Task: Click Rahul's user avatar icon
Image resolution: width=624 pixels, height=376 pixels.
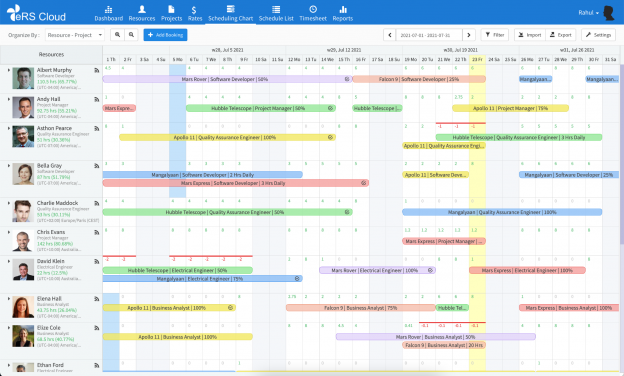Action: point(608,13)
